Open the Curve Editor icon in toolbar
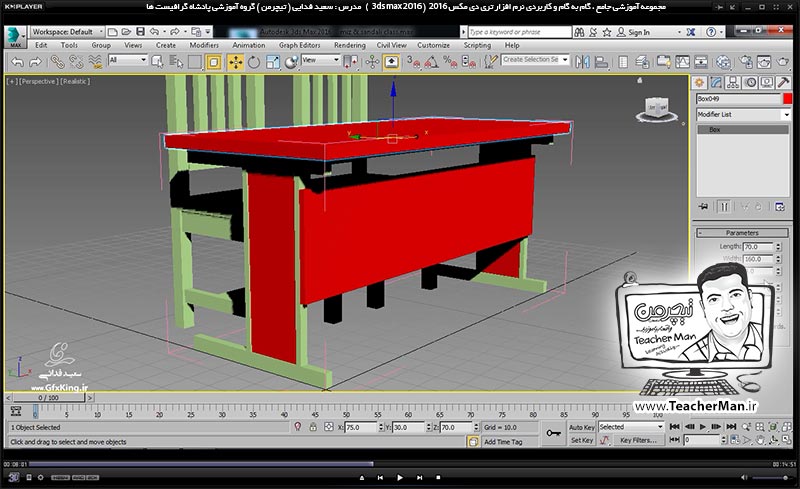The width and height of the screenshot is (800, 489). [683, 62]
